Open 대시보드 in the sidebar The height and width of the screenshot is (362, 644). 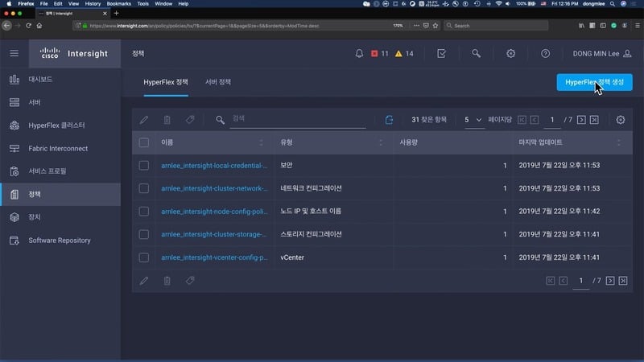pos(61,79)
